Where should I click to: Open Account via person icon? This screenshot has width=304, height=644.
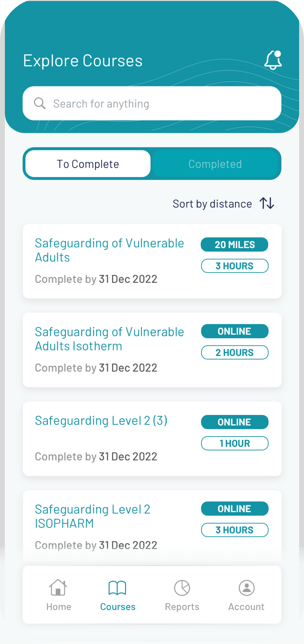coord(246,588)
